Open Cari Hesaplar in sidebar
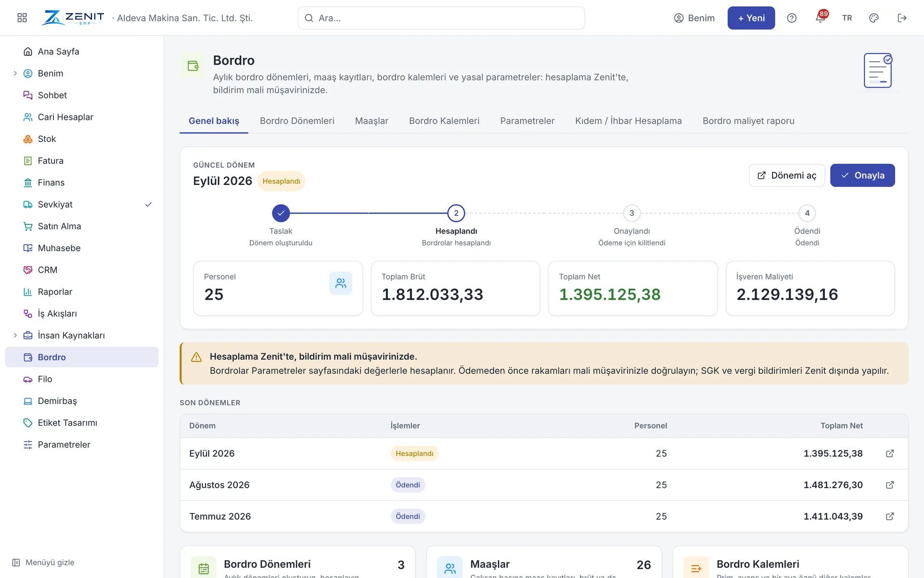Screen dimensions: 924x578 (82, 117)
